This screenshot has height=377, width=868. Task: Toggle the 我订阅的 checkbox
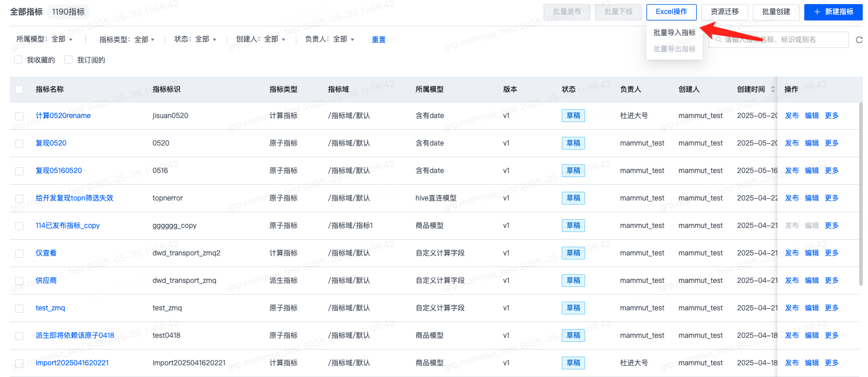click(x=68, y=60)
